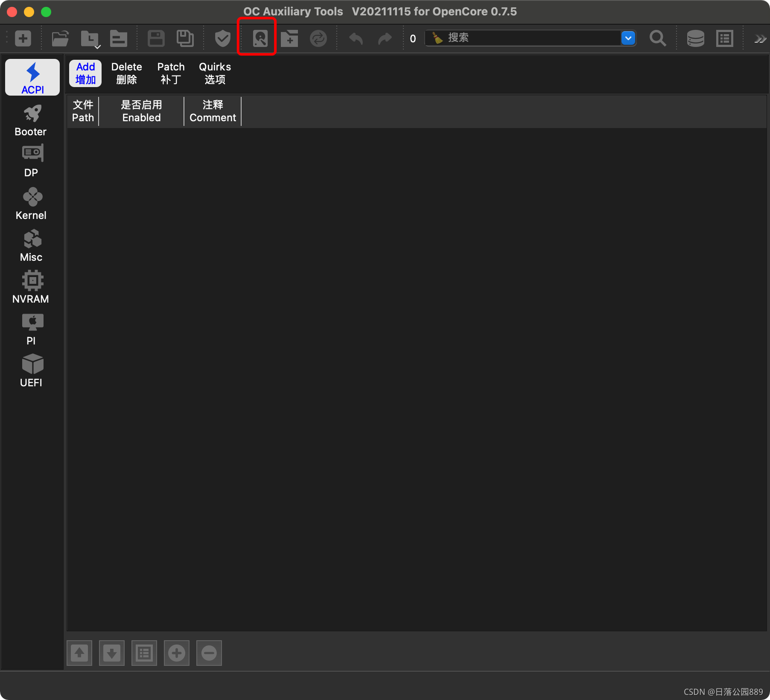The image size is (770, 700).
Task: Add a table row with plus button
Action: pyautogui.click(x=177, y=653)
